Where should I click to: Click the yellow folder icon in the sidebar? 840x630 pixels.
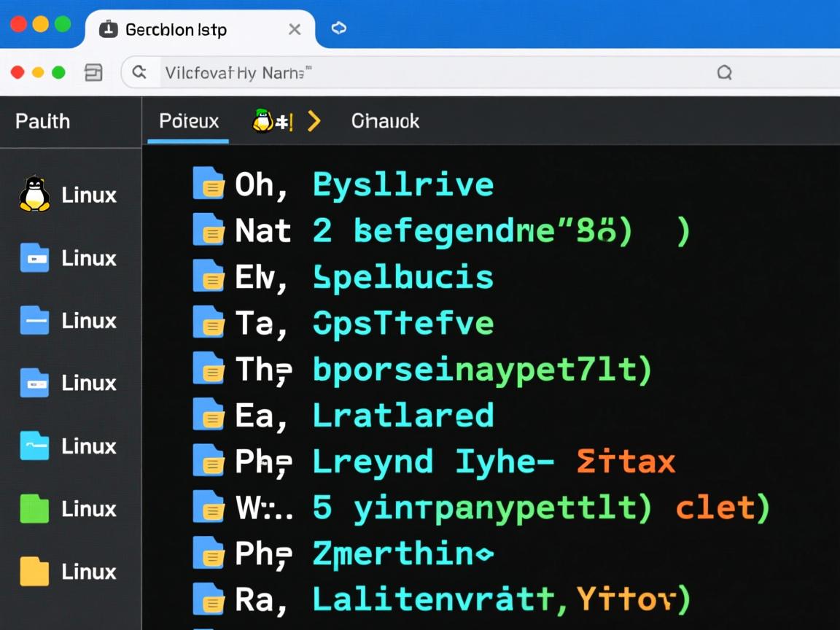[x=34, y=571]
